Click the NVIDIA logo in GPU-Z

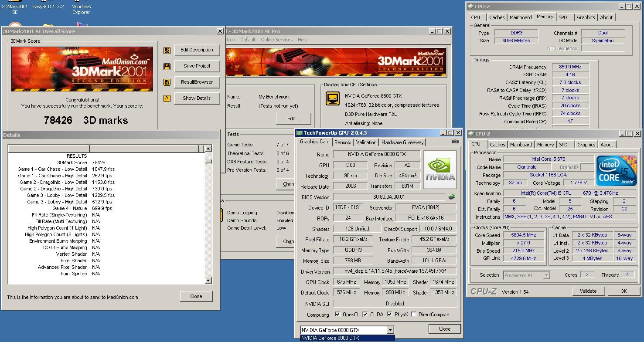440,170
